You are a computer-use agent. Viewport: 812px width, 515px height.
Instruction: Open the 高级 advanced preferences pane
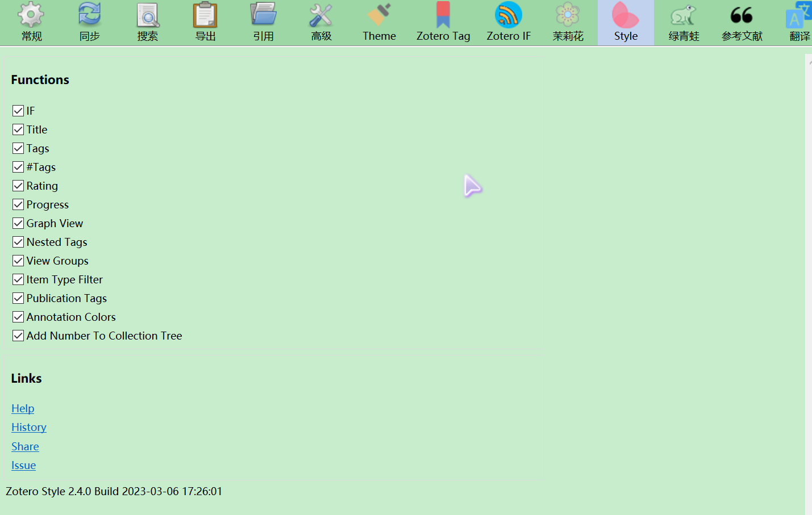[x=321, y=23]
